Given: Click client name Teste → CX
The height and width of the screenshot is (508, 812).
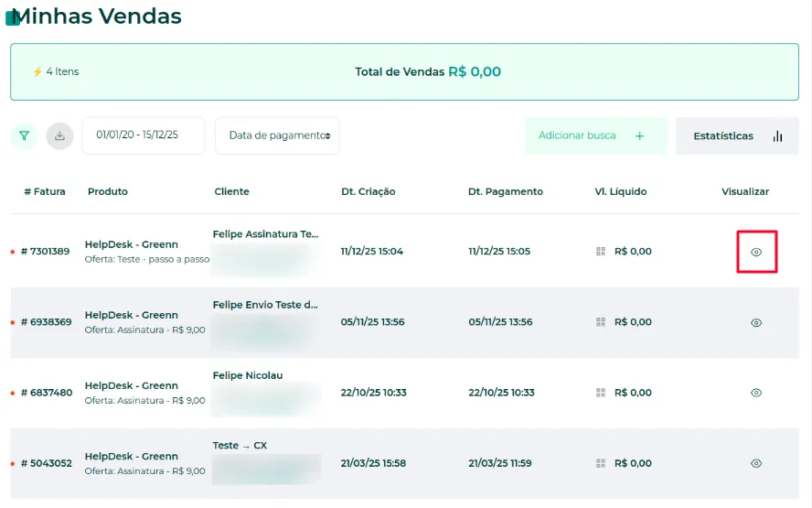Looking at the screenshot, I should [240, 446].
